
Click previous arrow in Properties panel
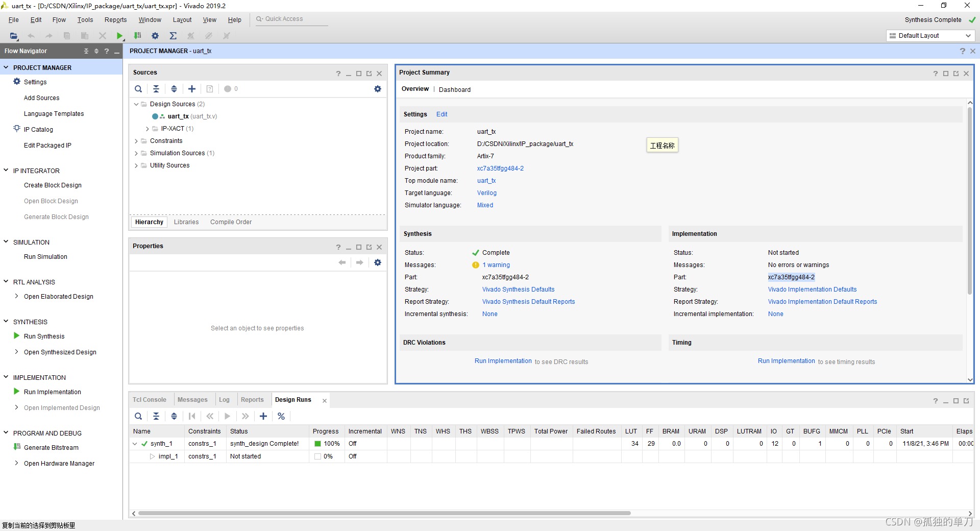point(342,262)
